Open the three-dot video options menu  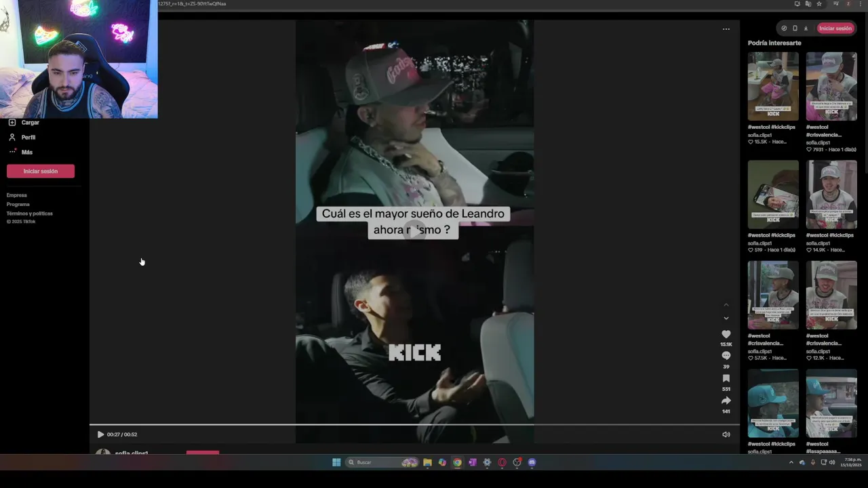click(x=726, y=29)
